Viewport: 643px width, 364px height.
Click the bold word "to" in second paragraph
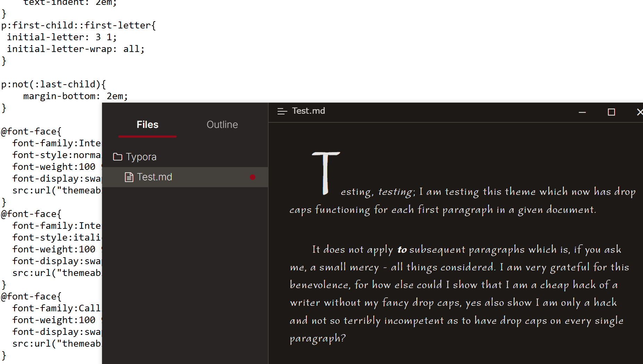[402, 250]
